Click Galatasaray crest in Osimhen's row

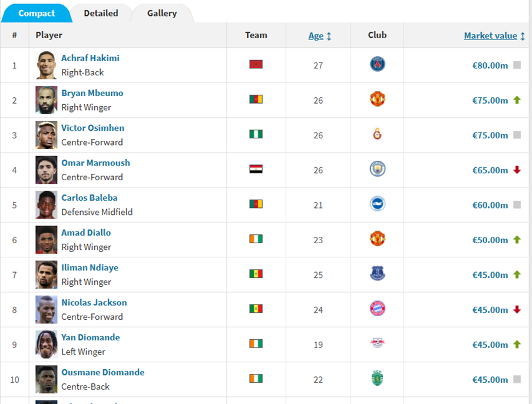[x=377, y=134]
